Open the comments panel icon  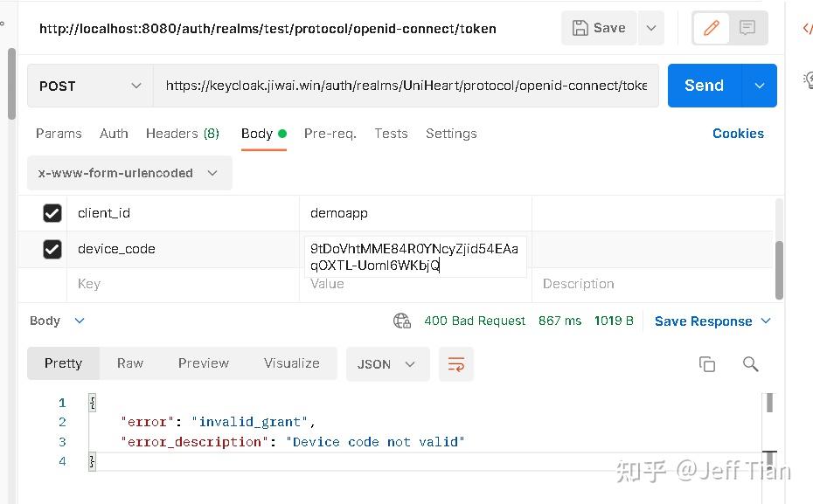coord(747,28)
